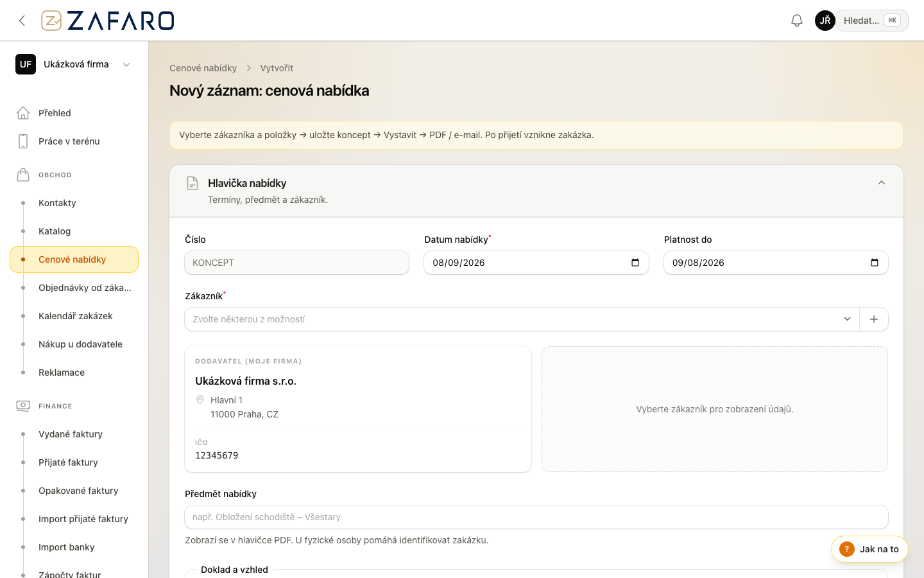This screenshot has height=578, width=924.
Task: Open Opakované faktury
Action: pyautogui.click(x=74, y=491)
